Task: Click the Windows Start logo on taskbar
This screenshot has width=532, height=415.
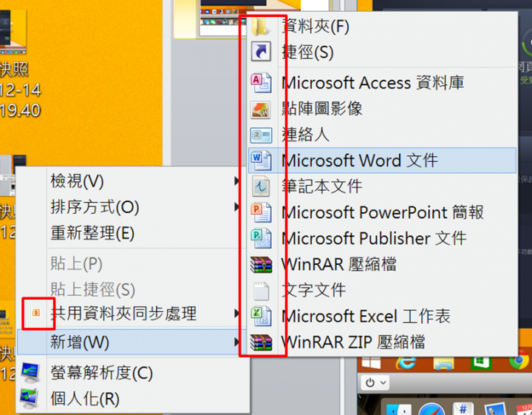Action: pyautogui.click(x=371, y=362)
